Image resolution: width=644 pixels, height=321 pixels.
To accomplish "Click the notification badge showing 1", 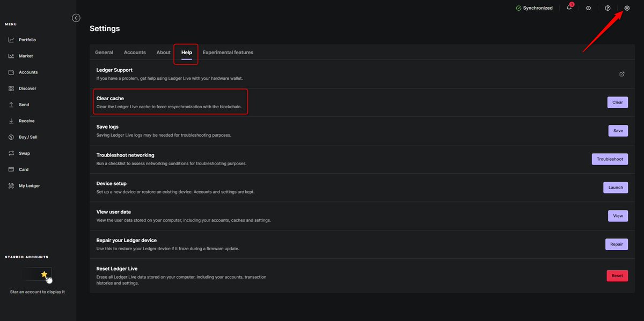I will 572,5.
